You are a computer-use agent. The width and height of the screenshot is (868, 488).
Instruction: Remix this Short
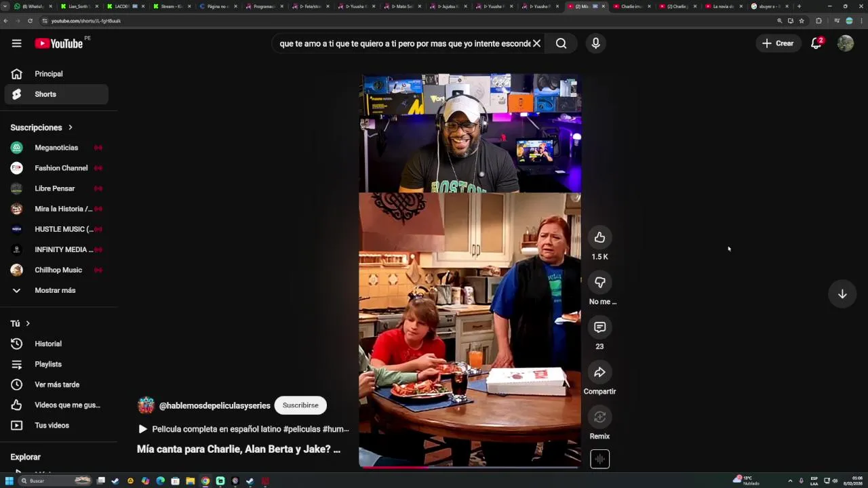click(x=599, y=417)
